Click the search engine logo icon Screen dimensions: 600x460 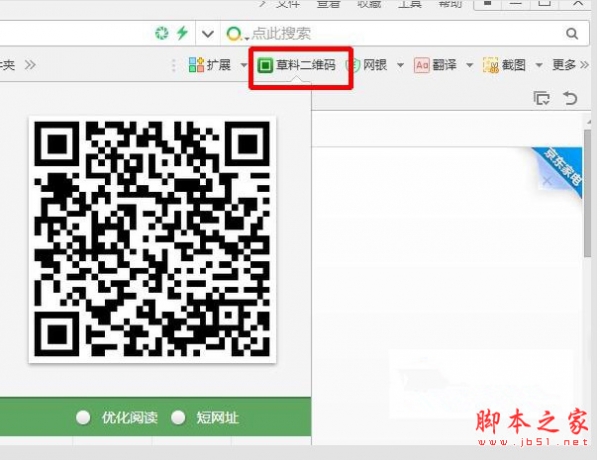pos(234,34)
